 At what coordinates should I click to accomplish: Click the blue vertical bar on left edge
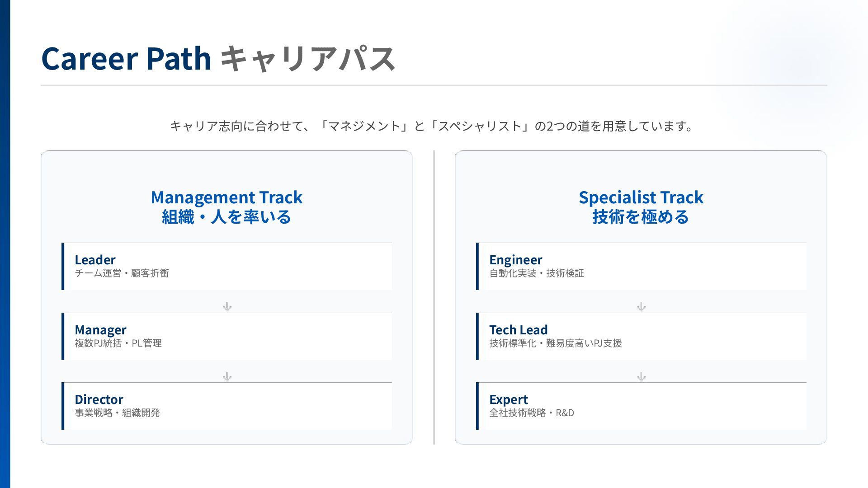(x=5, y=244)
